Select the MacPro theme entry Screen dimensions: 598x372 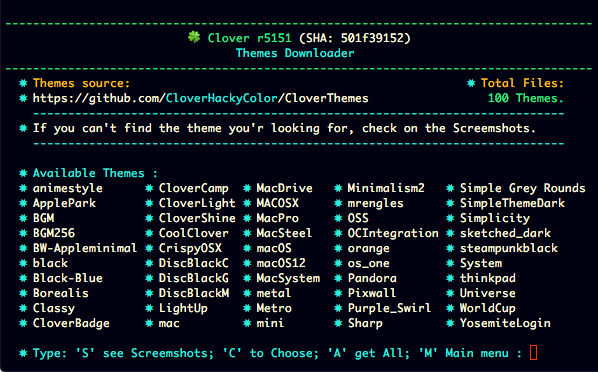coord(278,218)
